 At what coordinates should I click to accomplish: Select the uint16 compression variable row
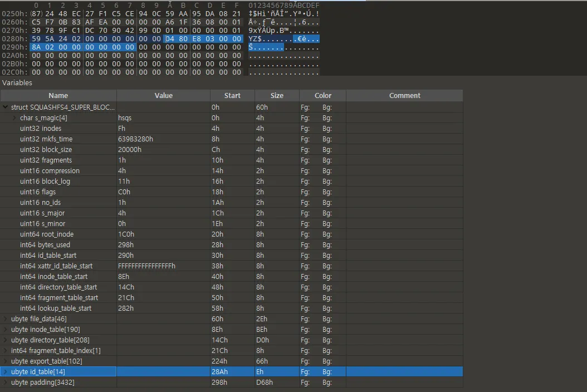click(50, 171)
